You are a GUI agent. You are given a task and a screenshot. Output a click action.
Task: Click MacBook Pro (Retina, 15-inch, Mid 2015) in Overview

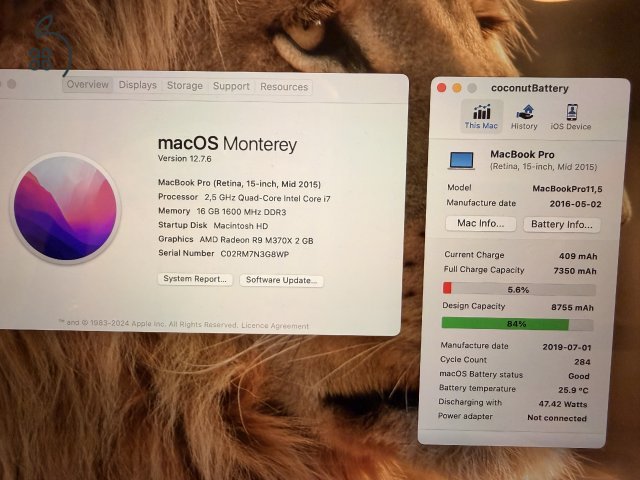[239, 183]
